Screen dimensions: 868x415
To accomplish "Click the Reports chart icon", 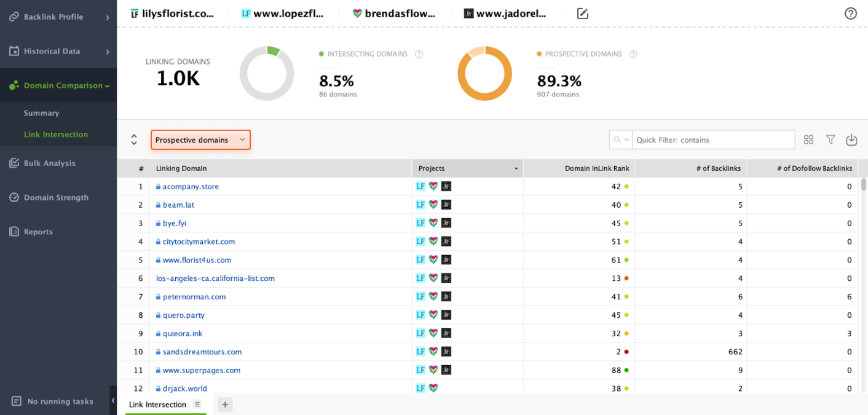I will pyautogui.click(x=14, y=232).
